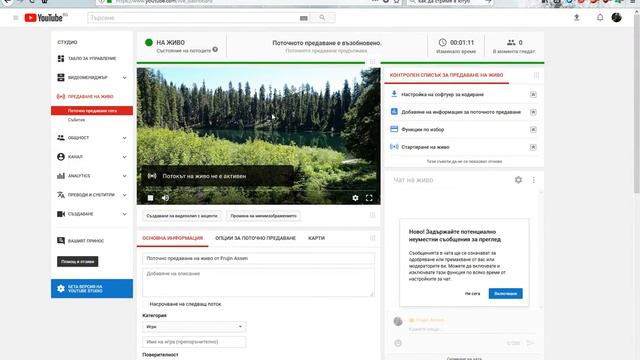Screen dimensions: 640x360
Task: Click the blue 'Включване' button
Action: pyautogui.click(x=505, y=293)
